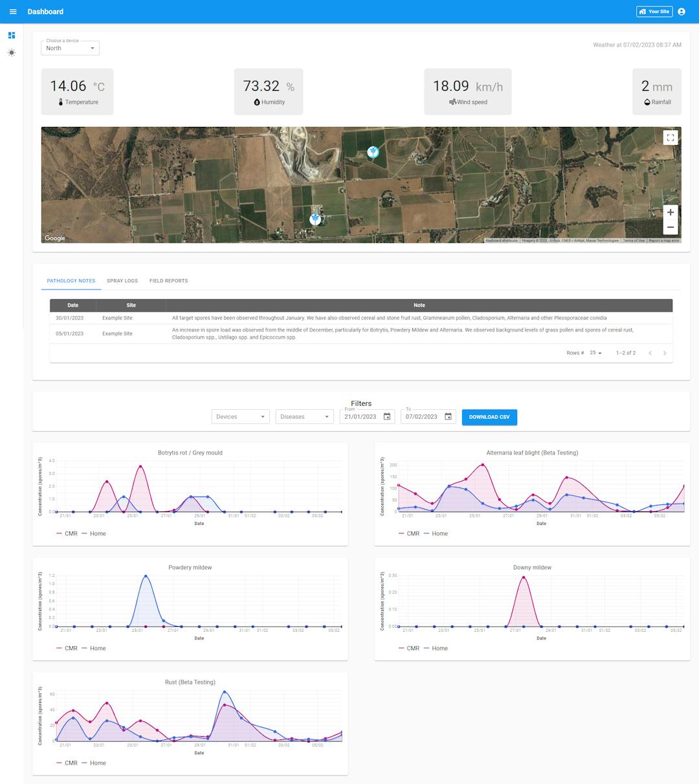Hide the CMR series on Rust chart
Image resolution: width=699 pixels, height=784 pixels.
67,763
